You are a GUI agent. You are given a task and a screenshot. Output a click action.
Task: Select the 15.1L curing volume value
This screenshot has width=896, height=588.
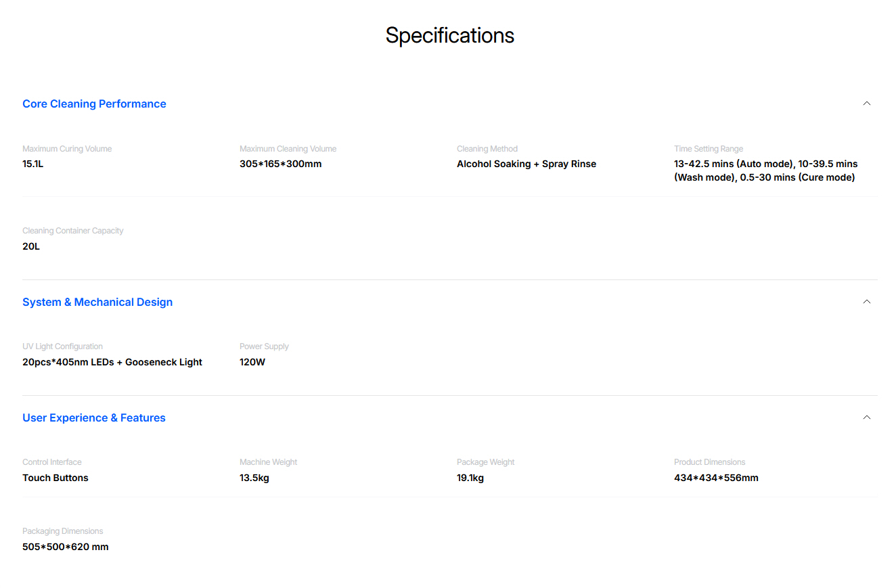33,164
